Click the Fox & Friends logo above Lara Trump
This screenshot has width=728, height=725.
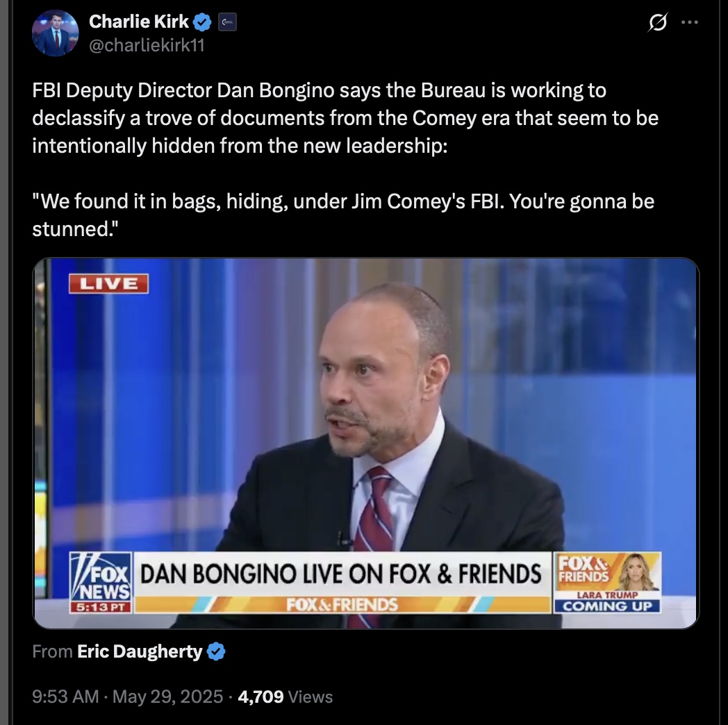(583, 569)
